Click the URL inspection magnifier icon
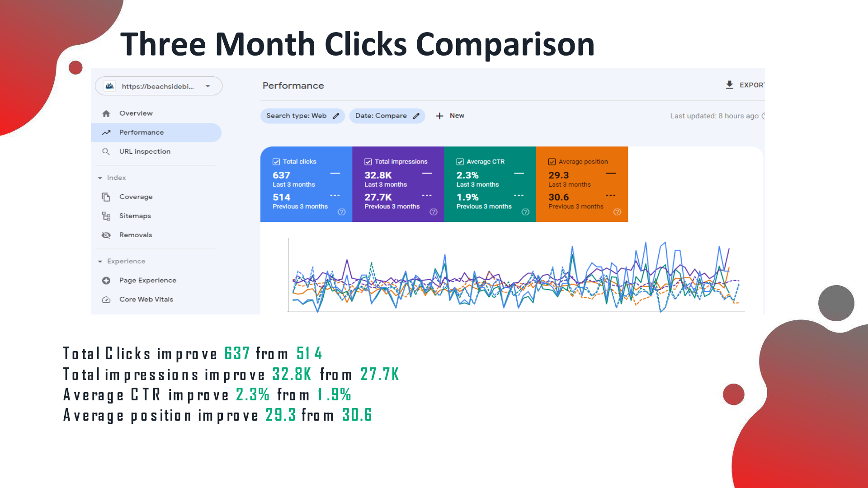Image resolution: width=868 pixels, height=488 pixels. (x=106, y=151)
